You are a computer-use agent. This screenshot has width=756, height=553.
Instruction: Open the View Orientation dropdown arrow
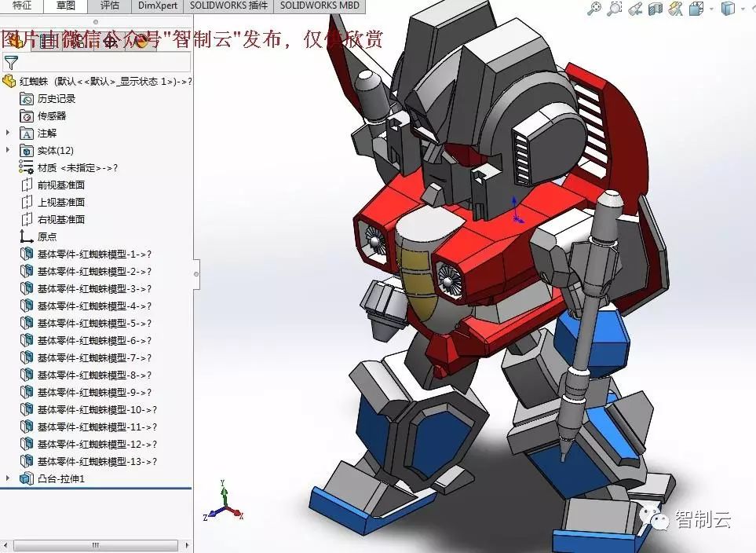(711, 9)
